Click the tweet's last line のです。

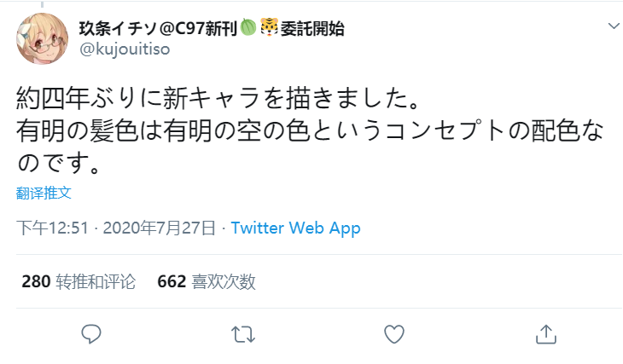click(x=58, y=163)
